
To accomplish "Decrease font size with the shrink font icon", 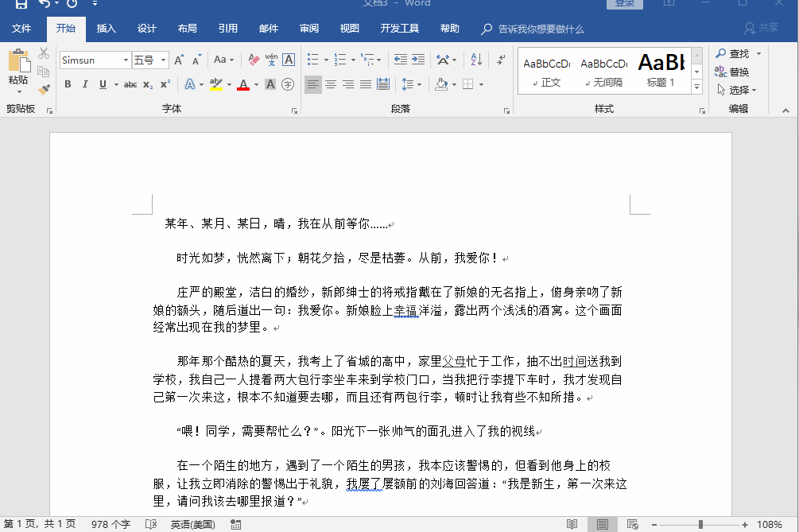I will (x=196, y=60).
